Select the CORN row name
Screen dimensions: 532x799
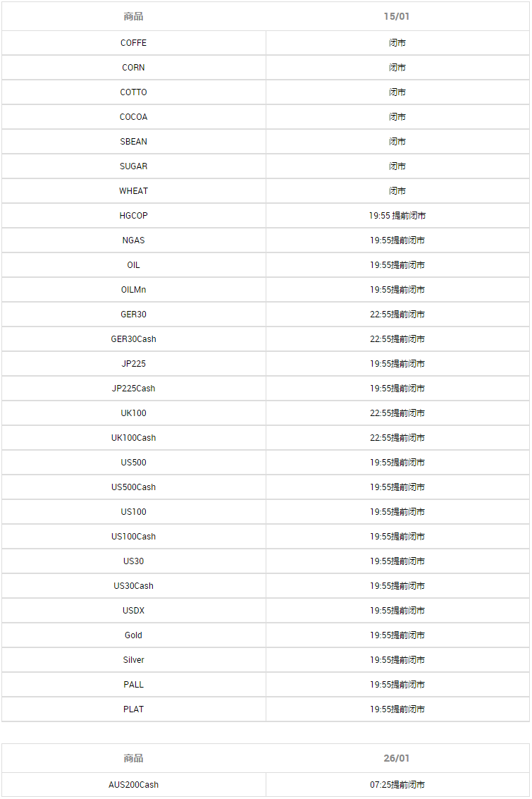point(133,68)
